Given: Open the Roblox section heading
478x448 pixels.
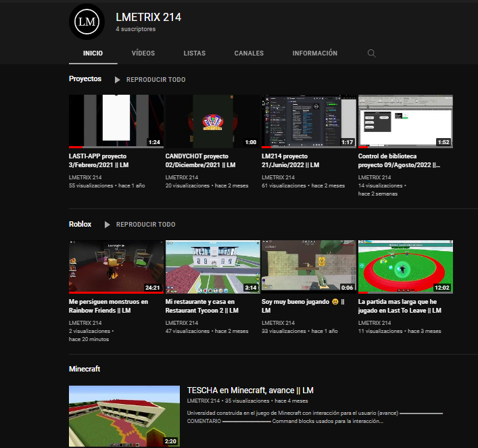Looking at the screenshot, I should tap(80, 224).
